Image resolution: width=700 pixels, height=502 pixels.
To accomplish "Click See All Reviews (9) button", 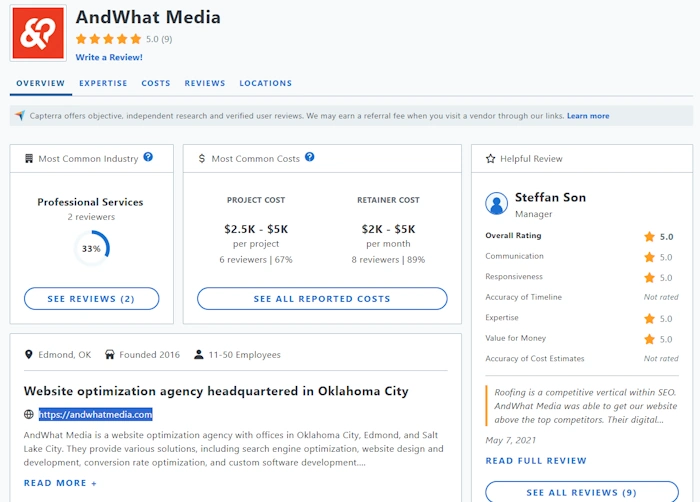I will click(x=582, y=492).
